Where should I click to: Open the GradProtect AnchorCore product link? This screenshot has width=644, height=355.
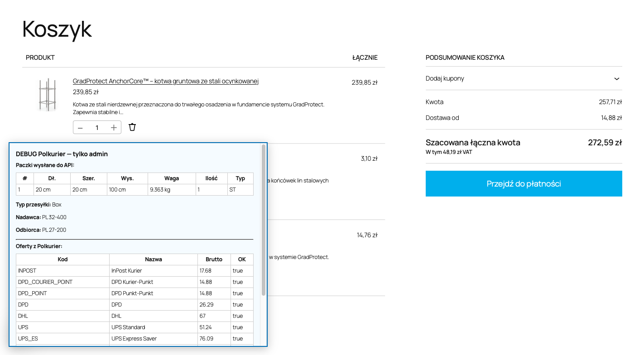coord(166,81)
